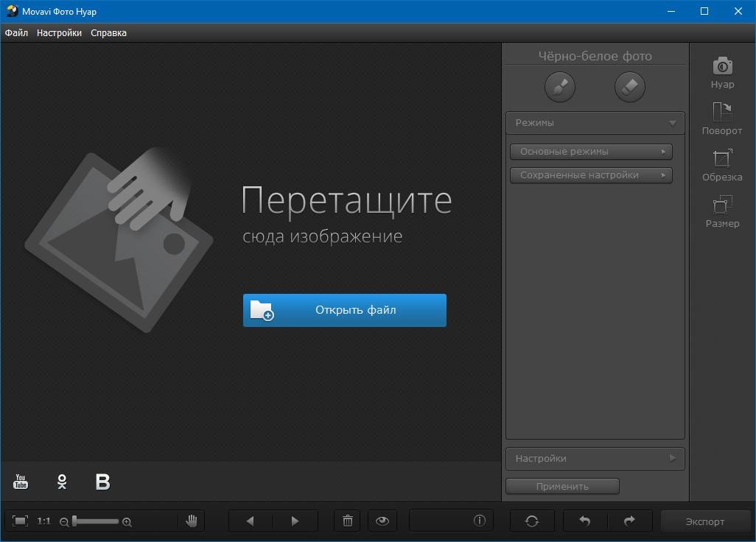Expand the Настройки section
This screenshot has width=756, height=542.
click(595, 459)
